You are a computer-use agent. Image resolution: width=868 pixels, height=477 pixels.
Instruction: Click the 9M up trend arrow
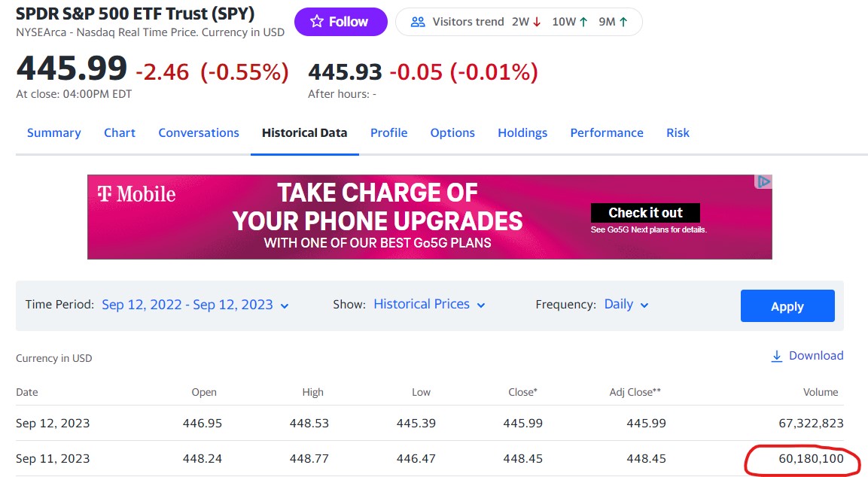(623, 22)
